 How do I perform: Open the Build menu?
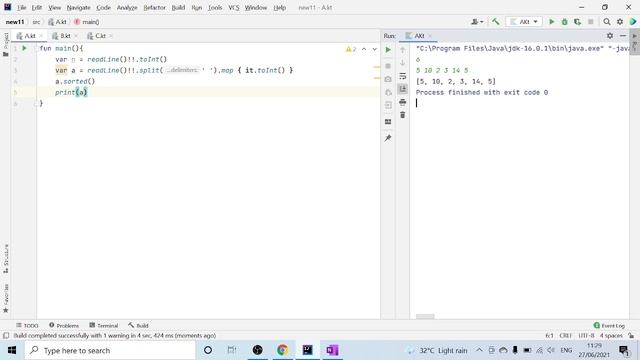point(178,7)
